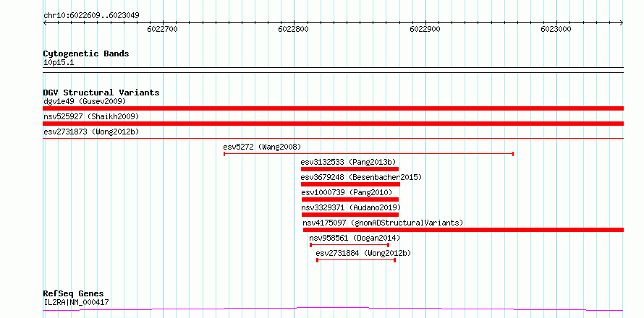Screen dimensions: 644x318
Task: Click the red bar under esv3132533
Action: [x=349, y=169]
